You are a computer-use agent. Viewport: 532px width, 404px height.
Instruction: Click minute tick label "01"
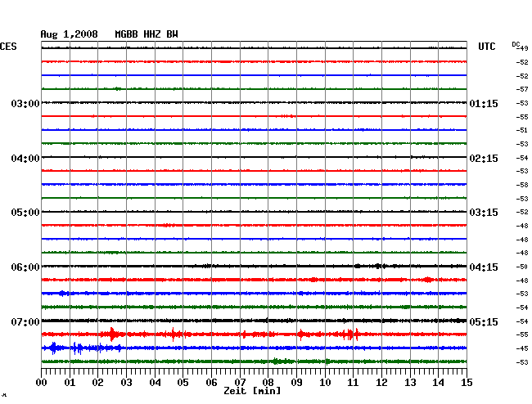(x=70, y=382)
